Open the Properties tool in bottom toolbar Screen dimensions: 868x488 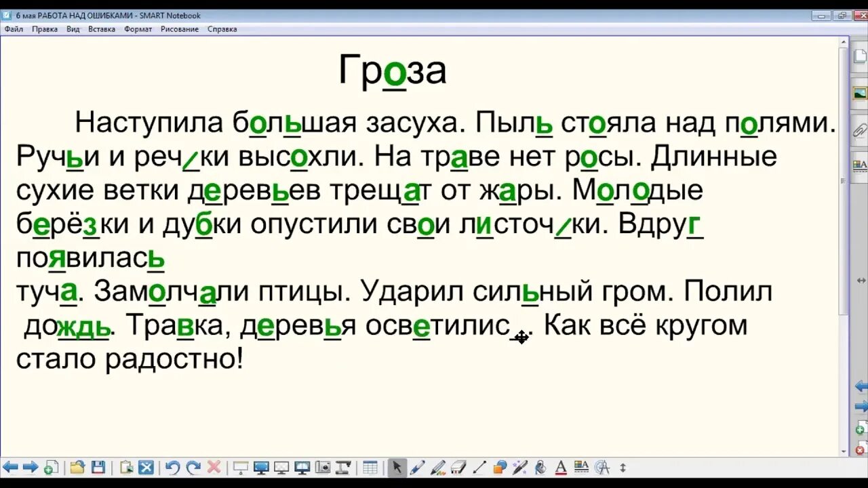[x=581, y=467]
